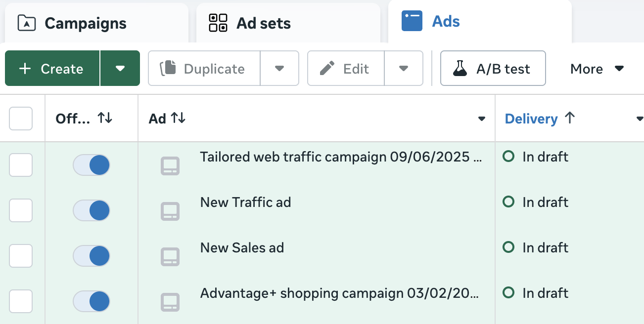Click the A/B test flask icon
This screenshot has height=324, width=644.
coord(460,69)
